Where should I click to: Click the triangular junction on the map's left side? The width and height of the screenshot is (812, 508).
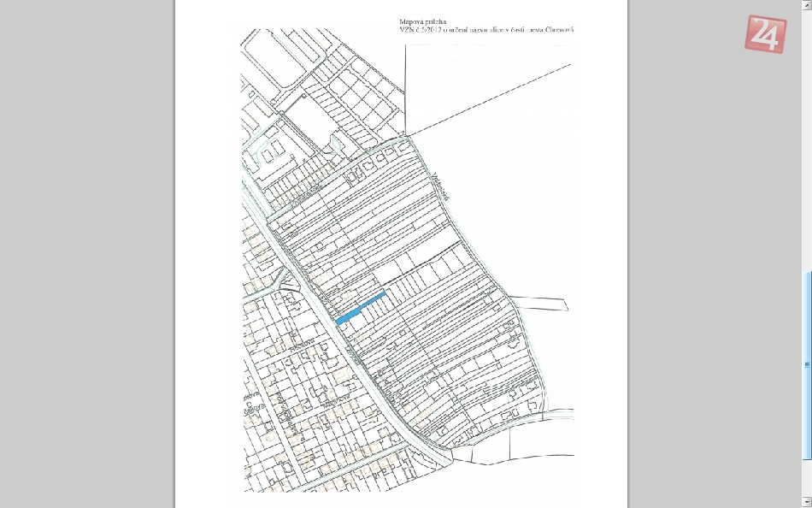[289, 289]
